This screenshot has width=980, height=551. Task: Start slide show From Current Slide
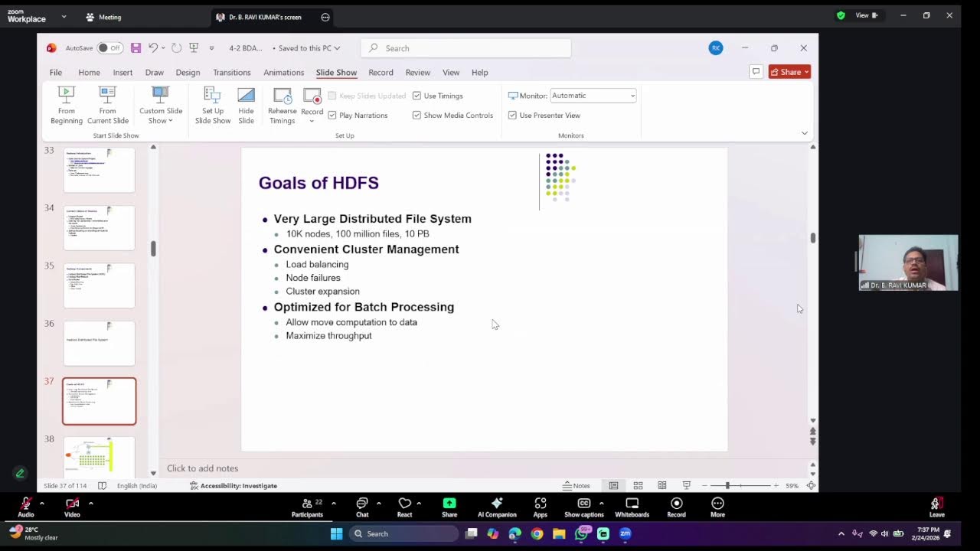[108, 105]
